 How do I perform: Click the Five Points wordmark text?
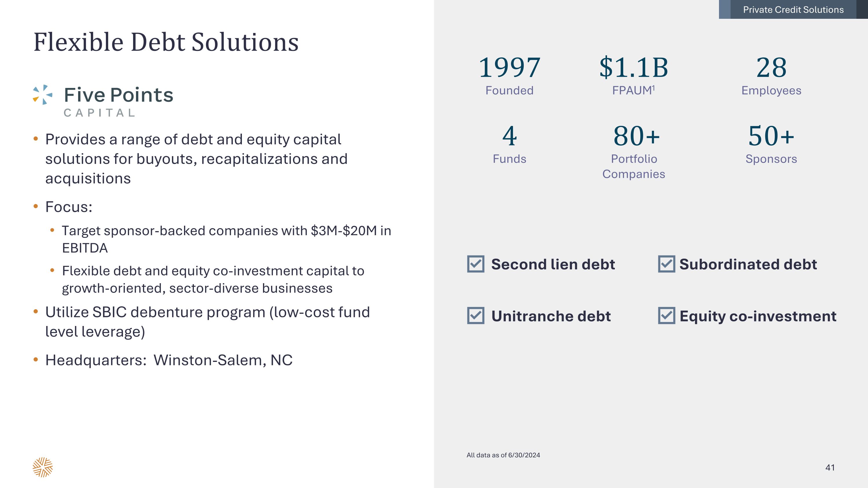pos(118,95)
